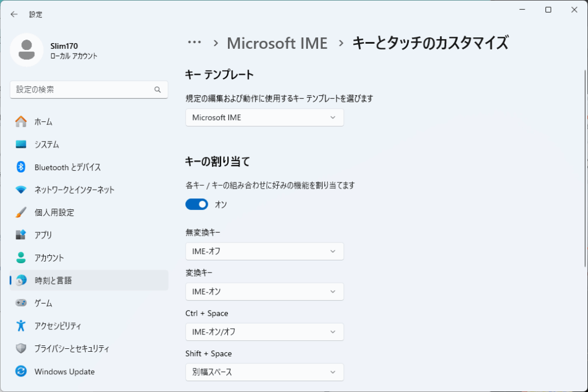The image size is (588, 392).
Task: Click the システム monitor icon
Action: click(x=21, y=144)
